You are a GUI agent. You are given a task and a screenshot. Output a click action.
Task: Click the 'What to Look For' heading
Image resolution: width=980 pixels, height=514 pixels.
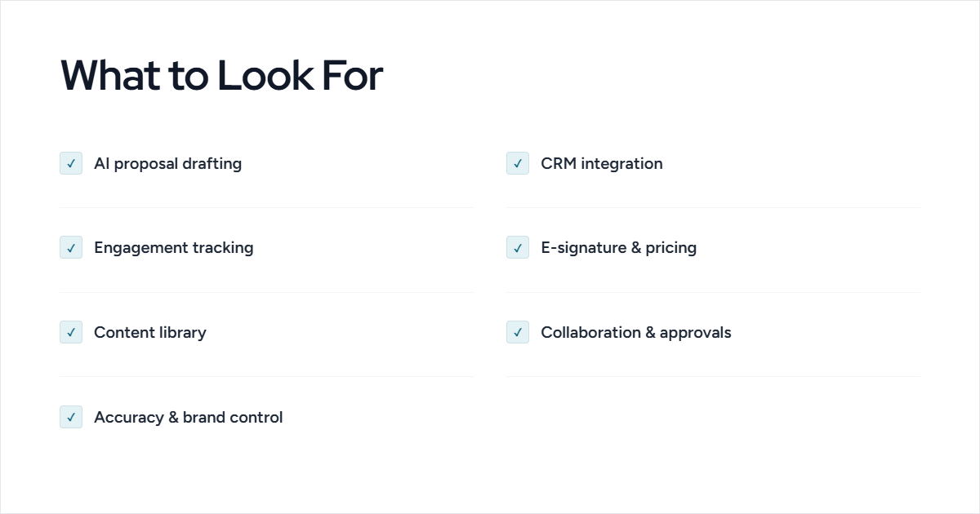pyautogui.click(x=221, y=75)
